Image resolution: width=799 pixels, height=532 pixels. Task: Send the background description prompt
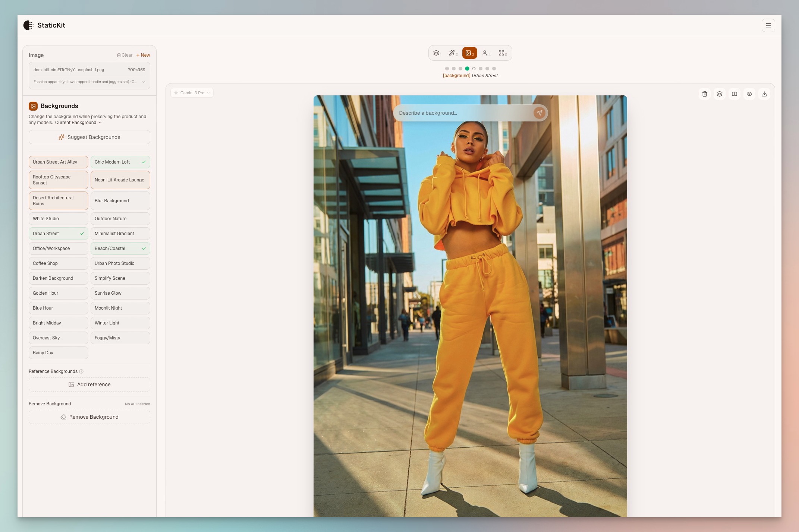pyautogui.click(x=539, y=113)
